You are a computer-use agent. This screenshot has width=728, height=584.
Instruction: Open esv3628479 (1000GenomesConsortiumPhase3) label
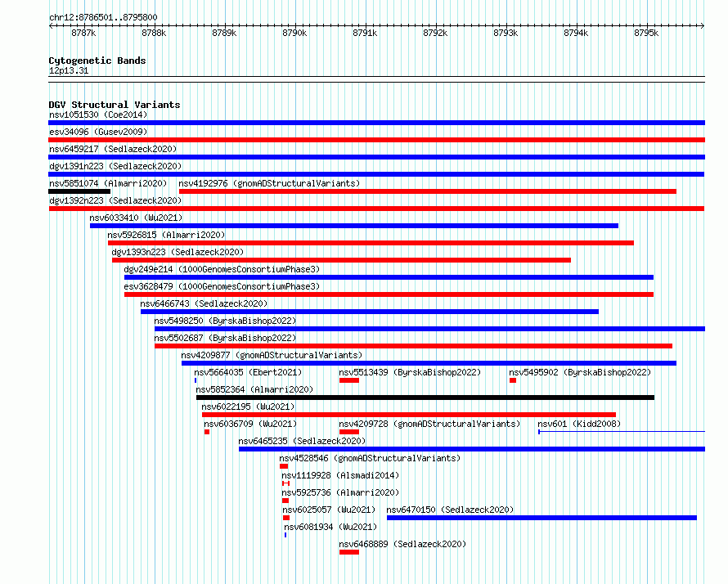[x=222, y=286]
